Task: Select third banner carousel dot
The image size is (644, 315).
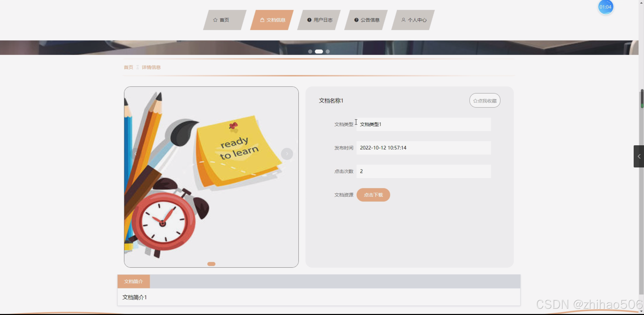Action: 327,51
